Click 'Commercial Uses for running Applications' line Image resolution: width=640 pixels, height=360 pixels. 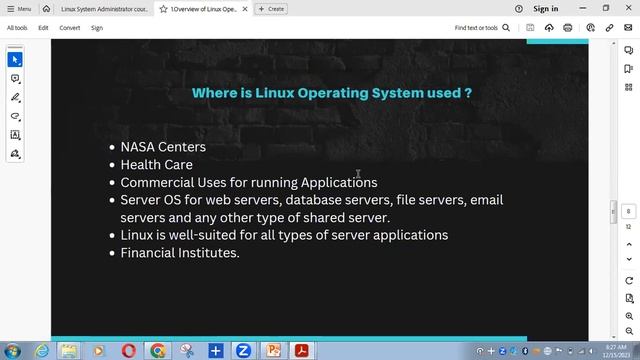click(249, 182)
